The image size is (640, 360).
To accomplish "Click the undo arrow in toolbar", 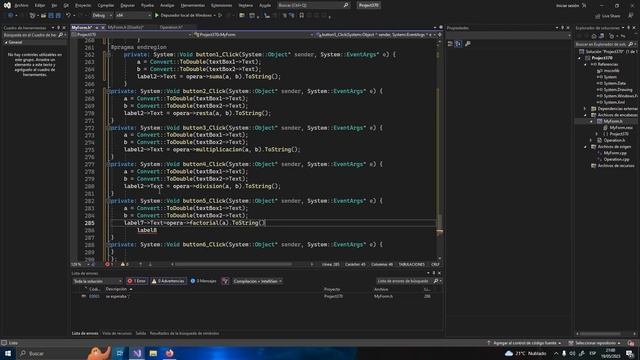I will coord(68,16).
